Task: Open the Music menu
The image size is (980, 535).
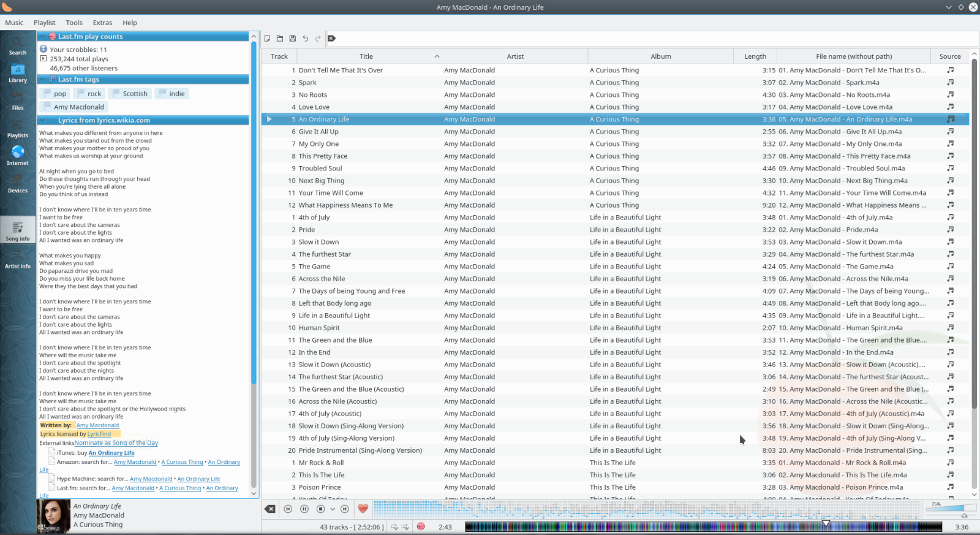Action: coord(14,23)
